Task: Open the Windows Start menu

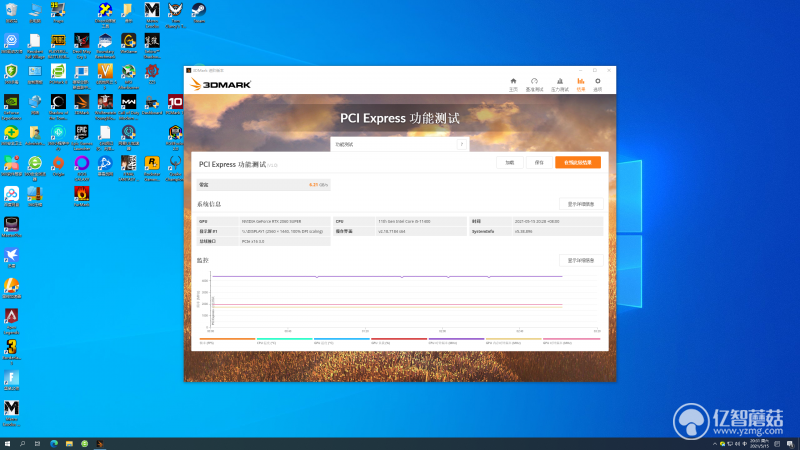Action: point(7,444)
